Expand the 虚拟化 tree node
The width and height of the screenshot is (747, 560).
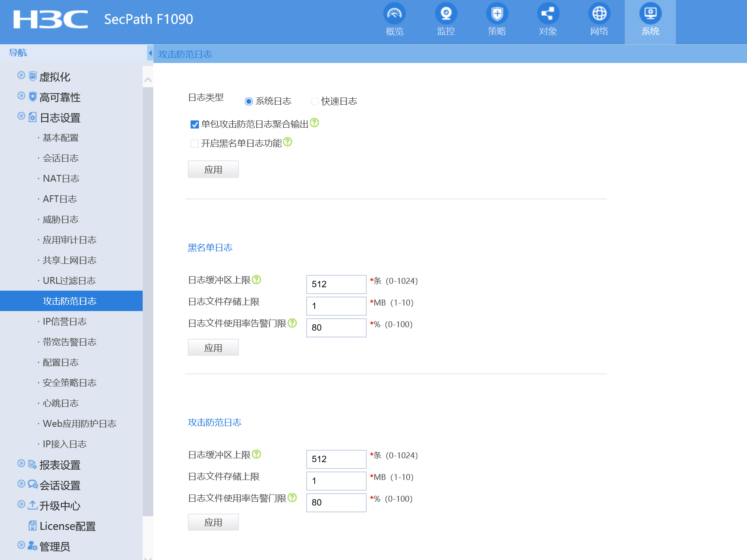coord(21,76)
